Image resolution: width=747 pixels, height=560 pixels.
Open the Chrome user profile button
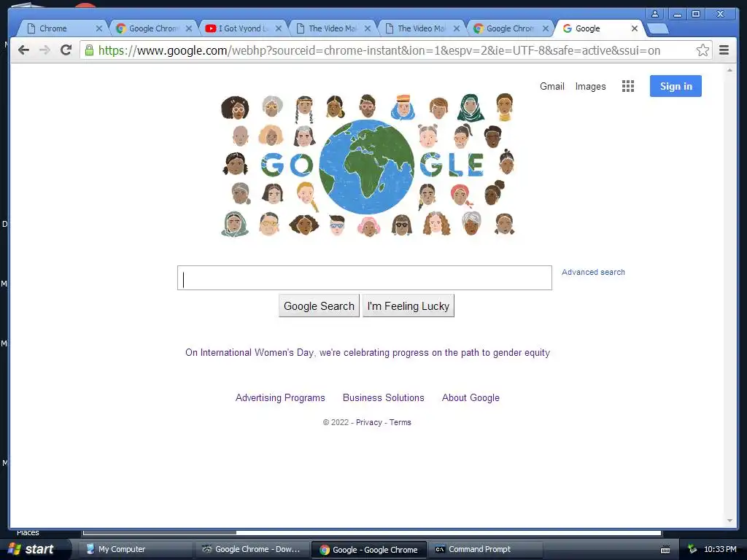[655, 14]
